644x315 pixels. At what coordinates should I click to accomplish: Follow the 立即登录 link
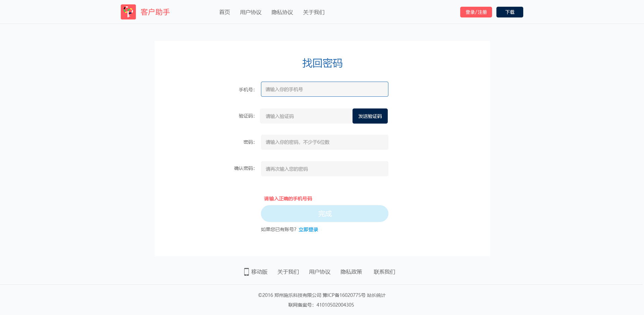point(308,230)
